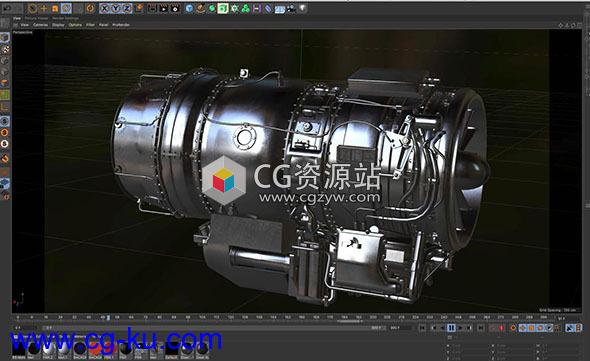The height and width of the screenshot is (361, 590).
Task: Click the Floor environment icon
Action: point(280,8)
